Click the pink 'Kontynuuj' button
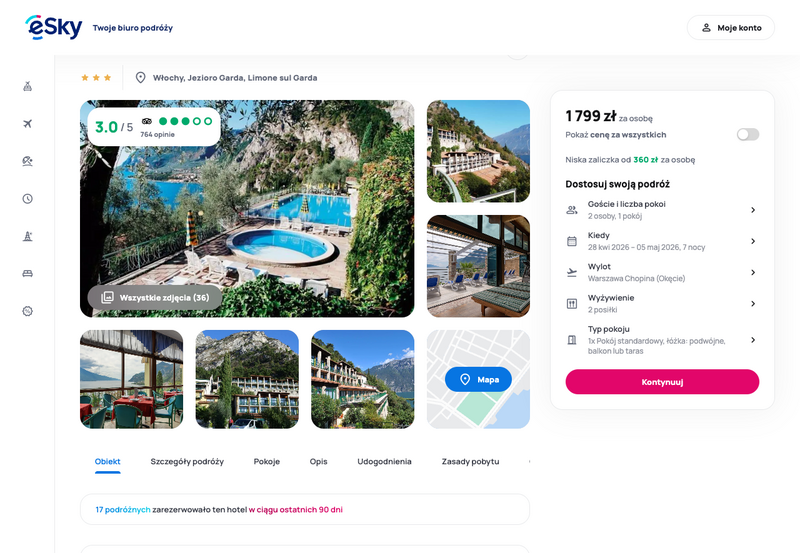Screen dimensions: 800x553 click(x=662, y=382)
